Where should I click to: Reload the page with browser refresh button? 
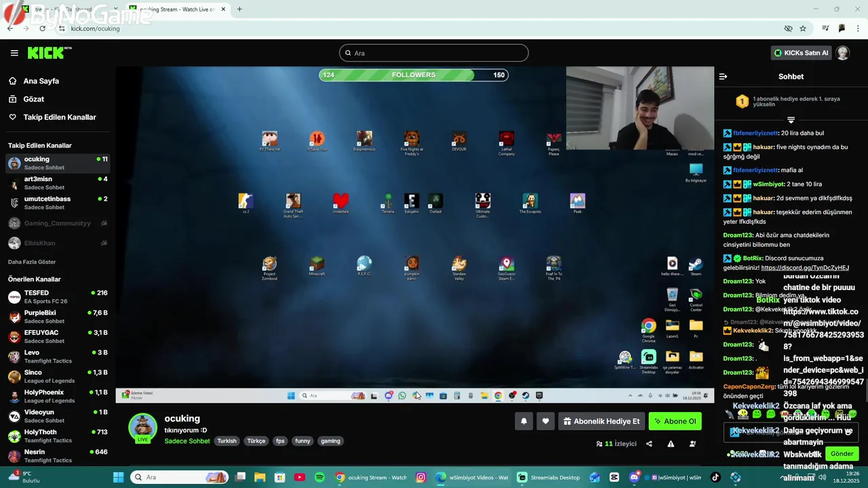click(x=42, y=28)
